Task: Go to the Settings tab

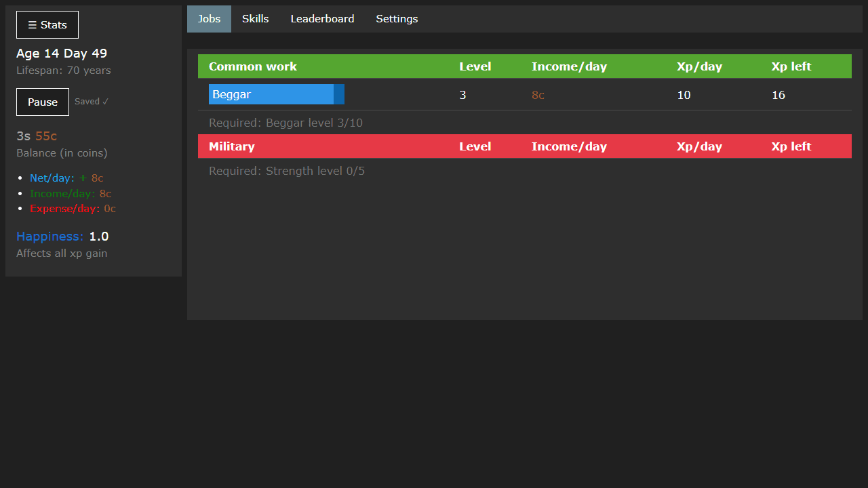Action: pyautogui.click(x=397, y=19)
